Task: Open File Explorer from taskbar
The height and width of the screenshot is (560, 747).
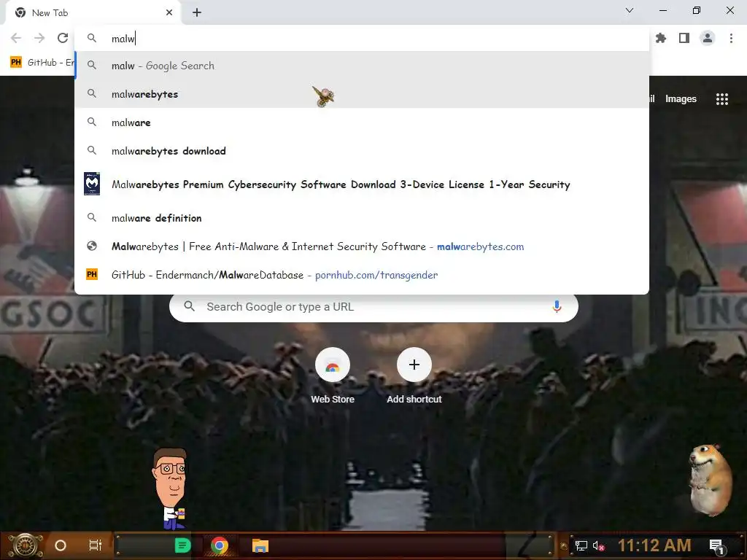Action: [x=260, y=545]
